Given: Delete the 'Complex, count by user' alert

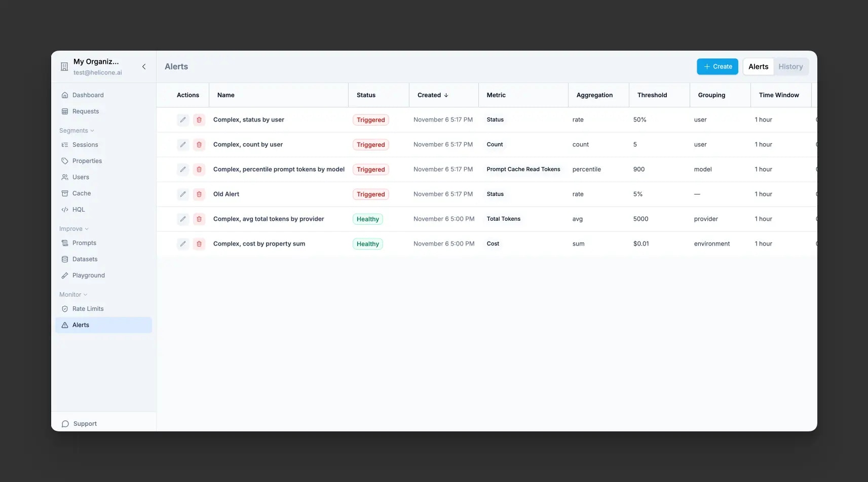Looking at the screenshot, I should click(199, 144).
